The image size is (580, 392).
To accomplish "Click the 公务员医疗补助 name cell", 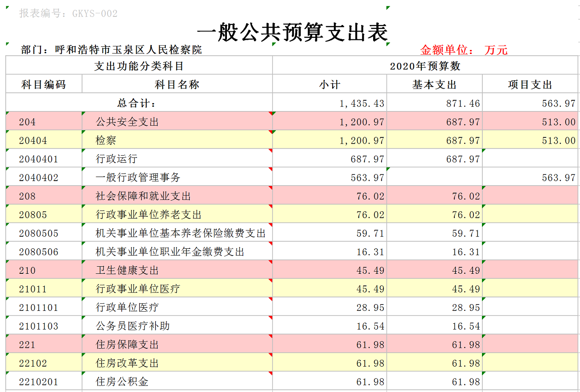I will point(177,326).
